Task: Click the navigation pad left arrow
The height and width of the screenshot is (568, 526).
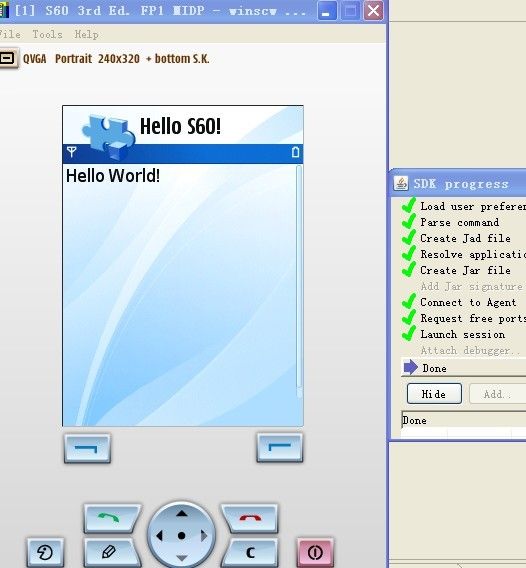Action: point(159,535)
